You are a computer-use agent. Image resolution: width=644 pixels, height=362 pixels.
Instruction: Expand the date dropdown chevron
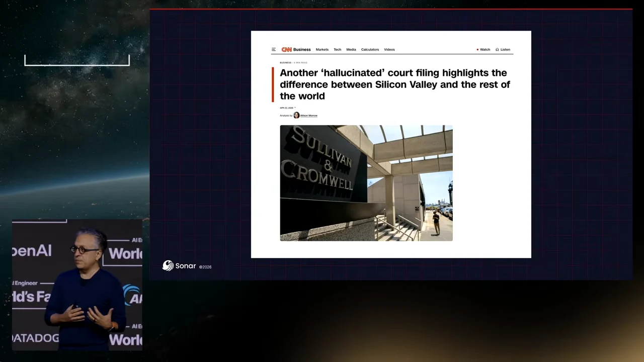[295, 108]
